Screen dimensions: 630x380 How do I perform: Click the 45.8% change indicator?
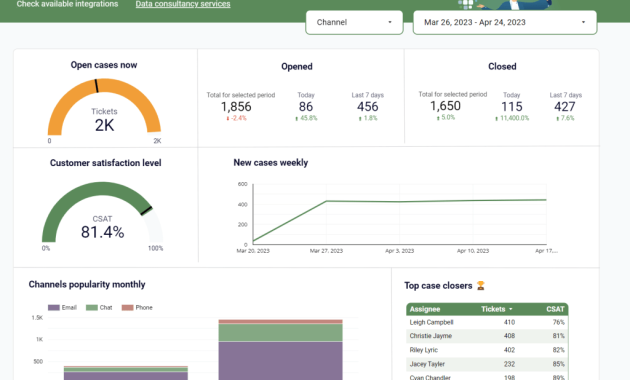306,118
